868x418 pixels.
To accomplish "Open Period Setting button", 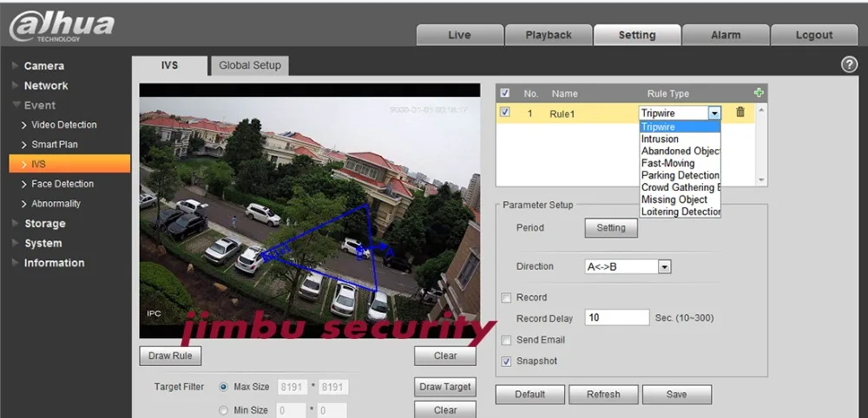I will click(x=611, y=228).
